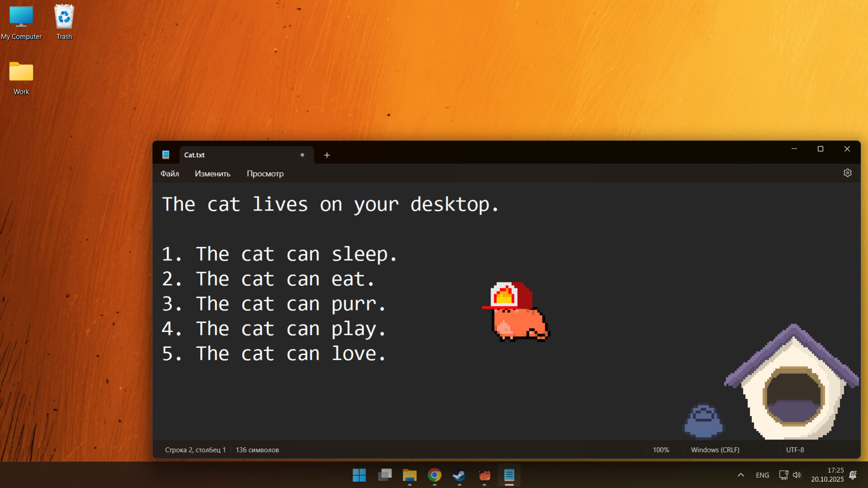
Task: Open Windows (CRLF) line ending selector
Action: tap(715, 450)
